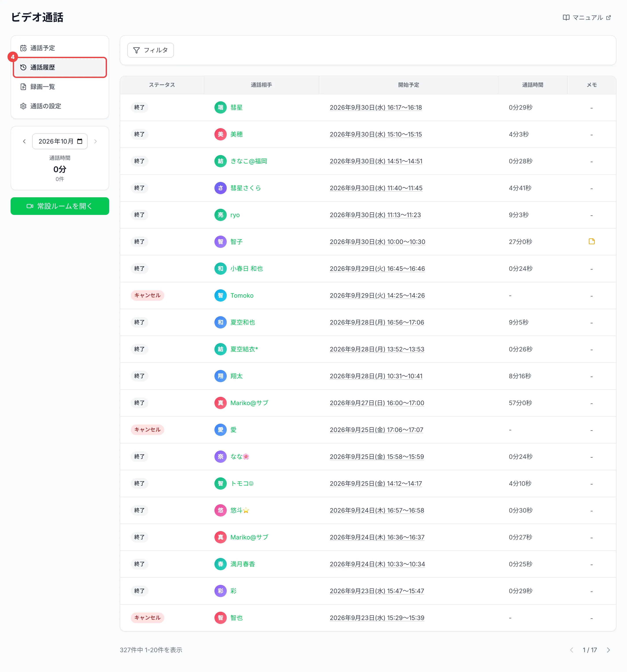Open the フィルタ filter button
The image size is (627, 672).
(150, 50)
